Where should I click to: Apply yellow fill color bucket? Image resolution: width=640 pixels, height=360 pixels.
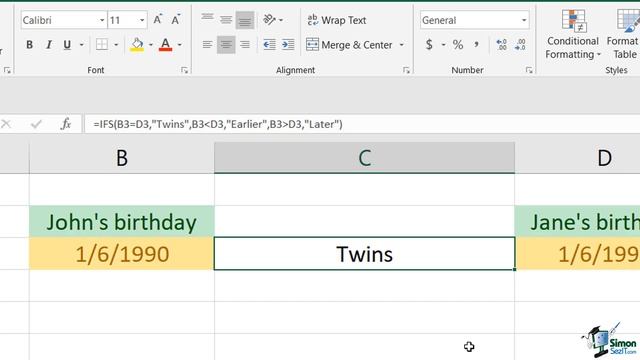[x=137, y=44]
